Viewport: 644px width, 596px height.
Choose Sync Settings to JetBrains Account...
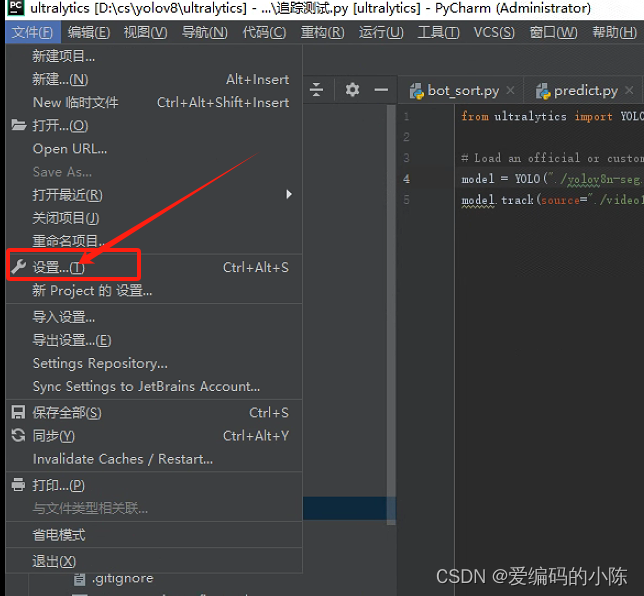click(x=154, y=386)
